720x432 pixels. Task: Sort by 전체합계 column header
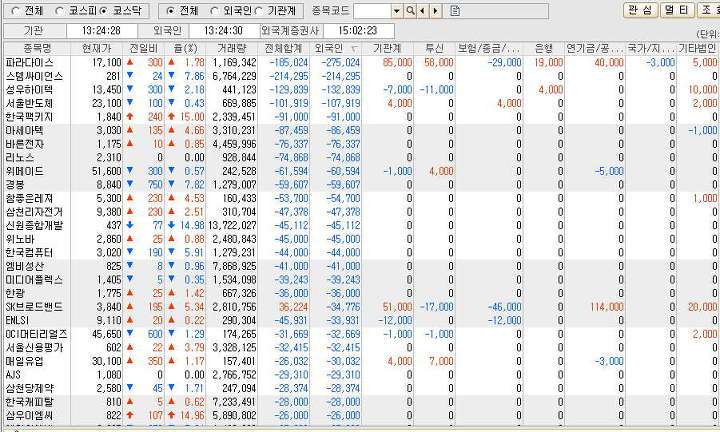coord(284,48)
